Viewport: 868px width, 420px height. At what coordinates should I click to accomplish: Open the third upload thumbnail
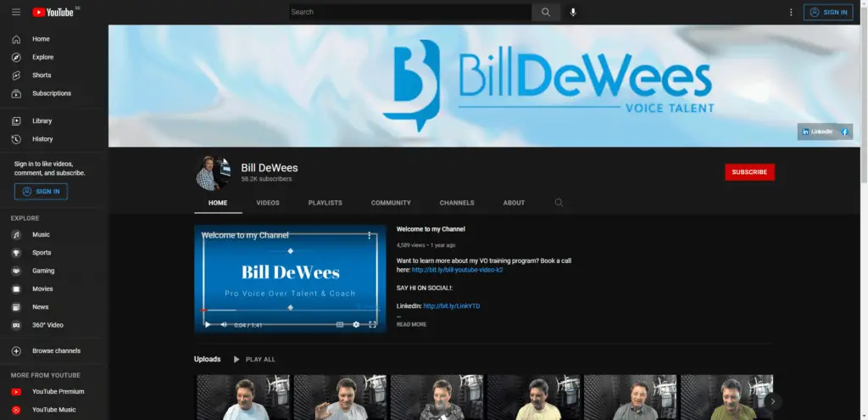[437, 397]
